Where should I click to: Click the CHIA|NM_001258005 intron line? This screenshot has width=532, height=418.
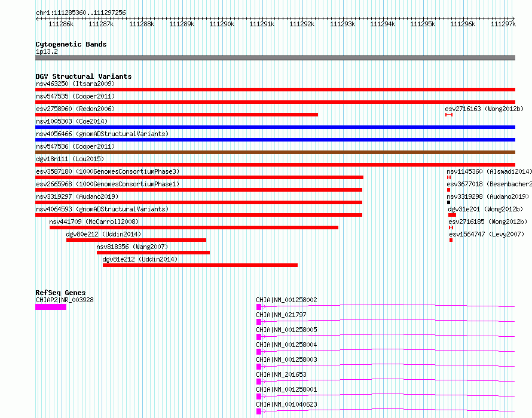pyautogui.click(x=388, y=335)
